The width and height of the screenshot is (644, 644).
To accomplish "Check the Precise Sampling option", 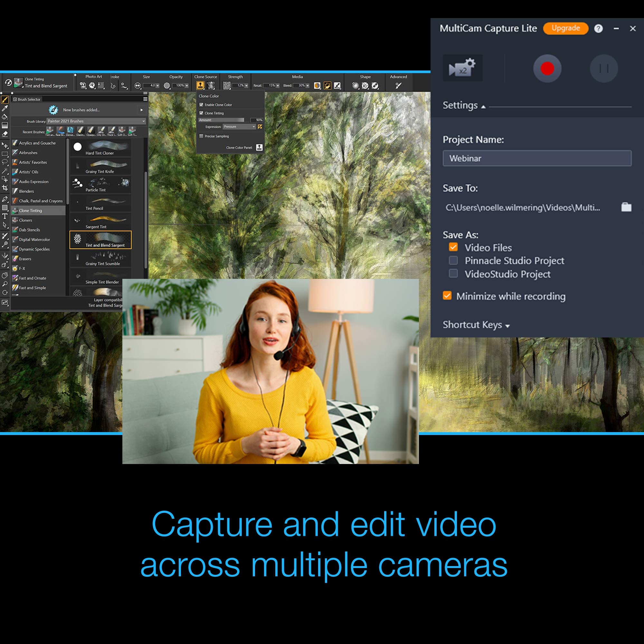I will (201, 136).
